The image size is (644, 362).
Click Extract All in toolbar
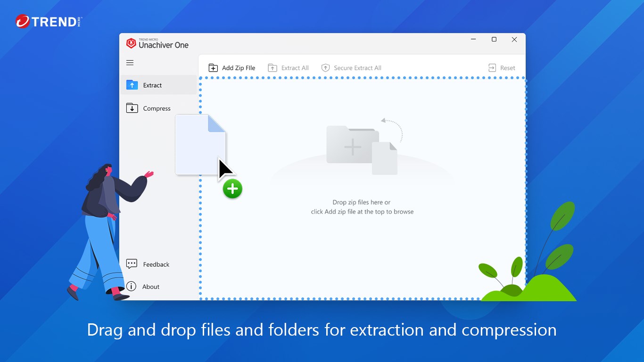(x=289, y=68)
